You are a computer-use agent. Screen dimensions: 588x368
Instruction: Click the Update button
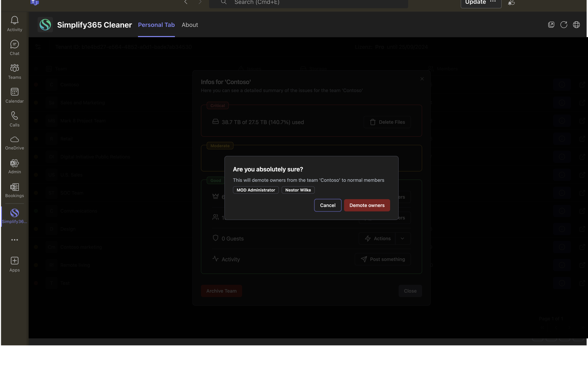tap(475, 3)
